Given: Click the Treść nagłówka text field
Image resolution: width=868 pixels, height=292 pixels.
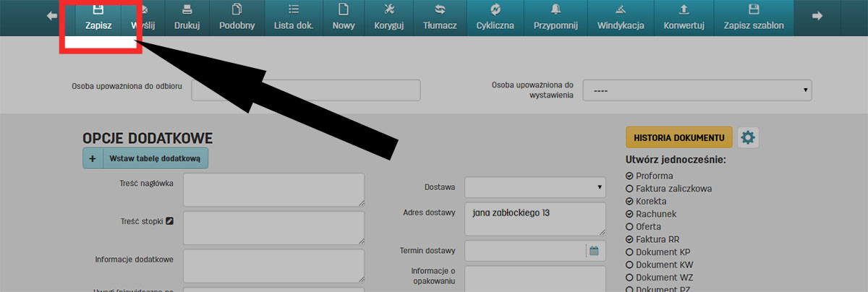Looking at the screenshot, I should click(x=273, y=190).
